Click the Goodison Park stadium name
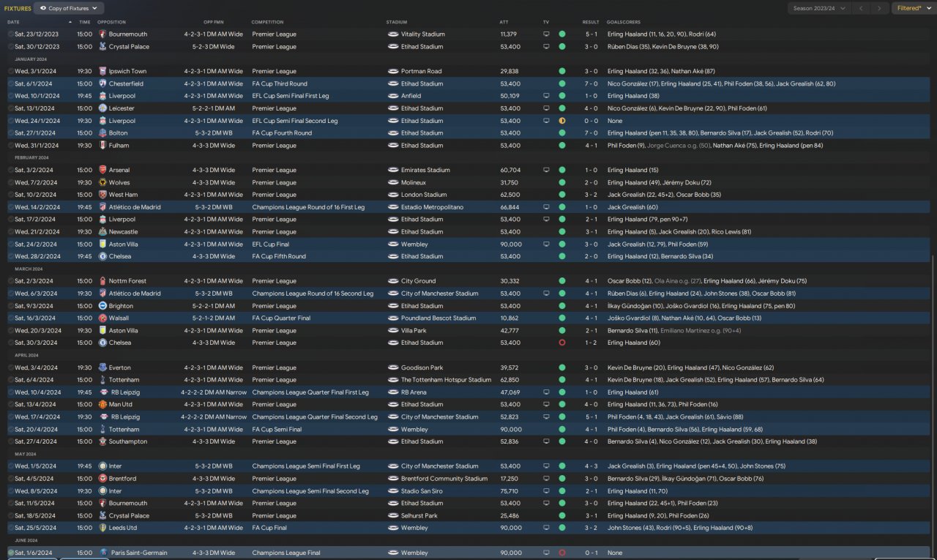 (x=422, y=367)
